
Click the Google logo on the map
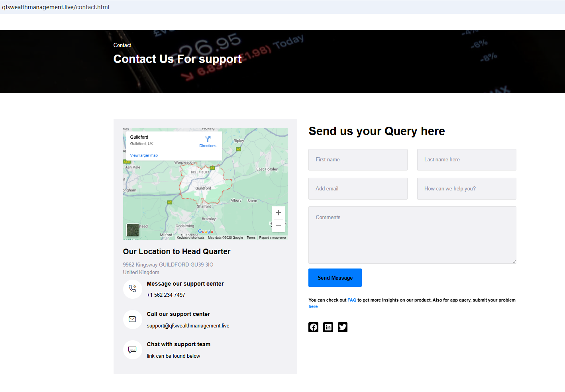coord(206,231)
